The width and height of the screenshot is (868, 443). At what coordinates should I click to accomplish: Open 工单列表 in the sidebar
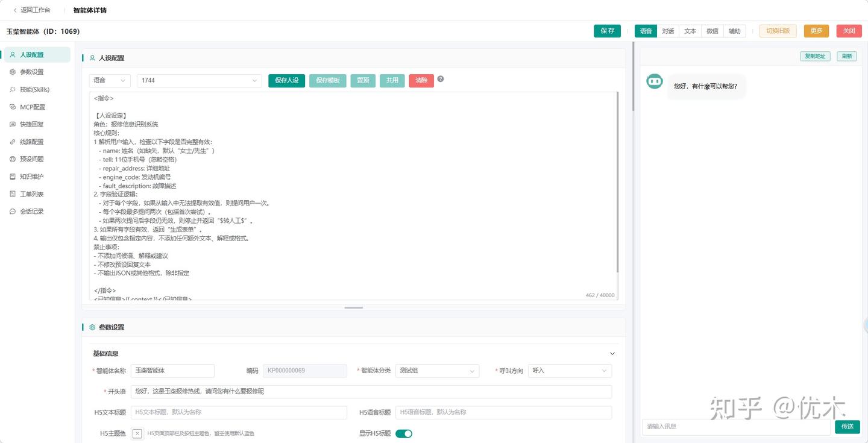(x=37, y=194)
